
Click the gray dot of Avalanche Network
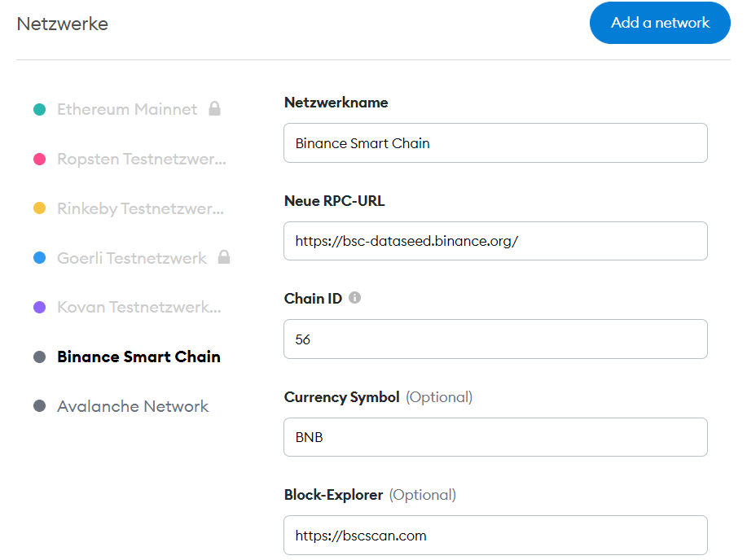point(40,406)
